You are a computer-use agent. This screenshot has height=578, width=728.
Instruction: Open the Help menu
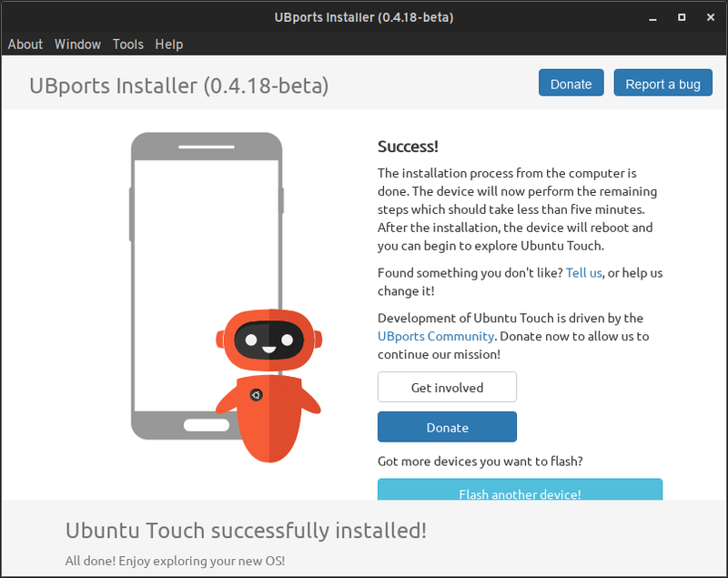(168, 44)
